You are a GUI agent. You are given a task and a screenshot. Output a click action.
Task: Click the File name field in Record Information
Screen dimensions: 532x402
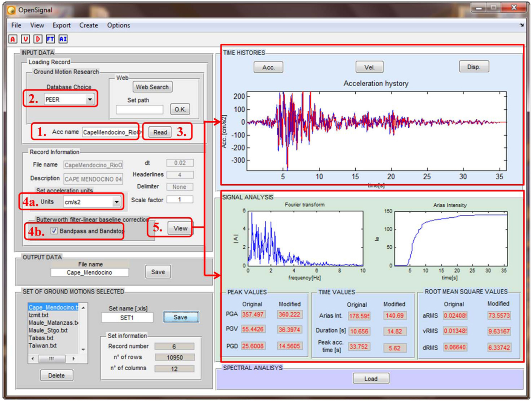(93, 165)
